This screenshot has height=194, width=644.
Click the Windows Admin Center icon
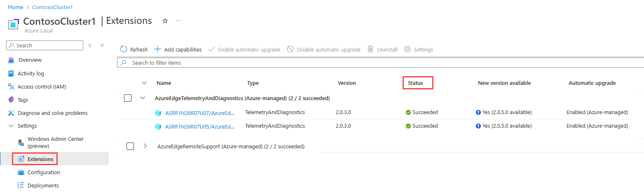[21, 143]
